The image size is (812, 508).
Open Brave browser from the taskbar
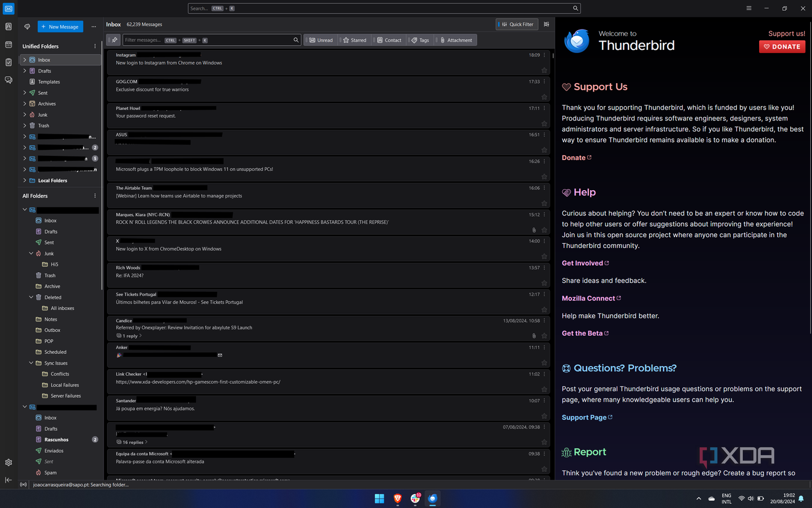tap(398, 498)
